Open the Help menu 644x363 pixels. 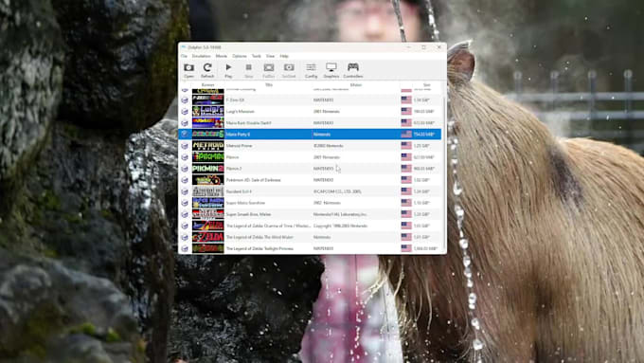tap(284, 56)
